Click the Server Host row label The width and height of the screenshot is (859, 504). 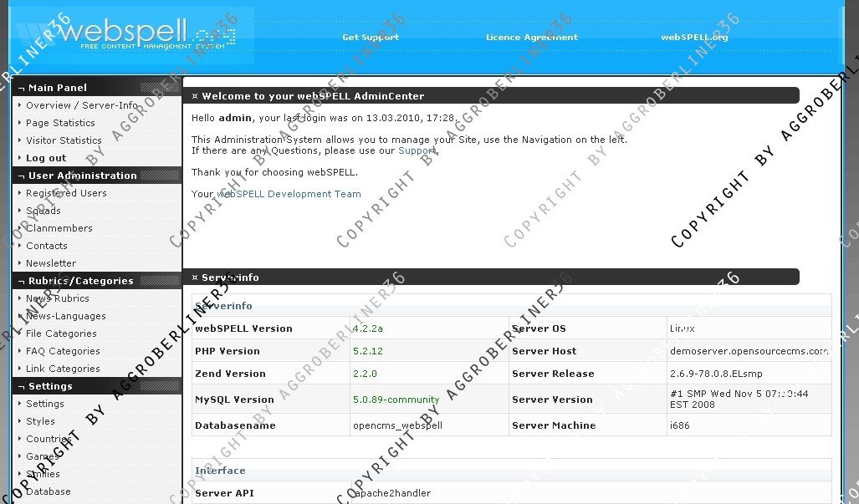544,351
